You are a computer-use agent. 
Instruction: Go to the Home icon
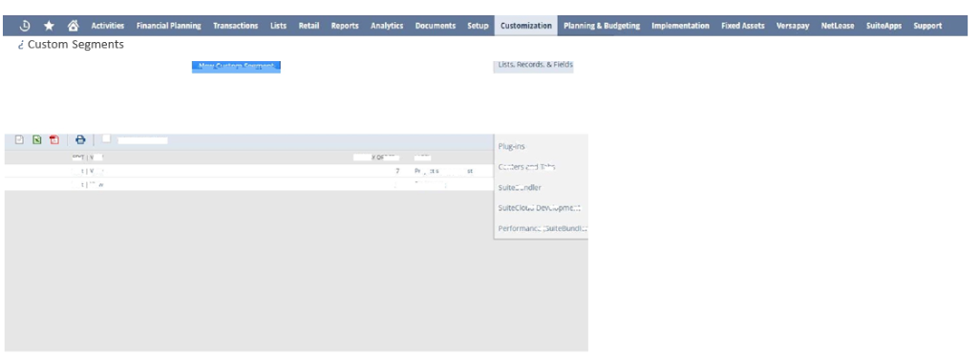74,26
